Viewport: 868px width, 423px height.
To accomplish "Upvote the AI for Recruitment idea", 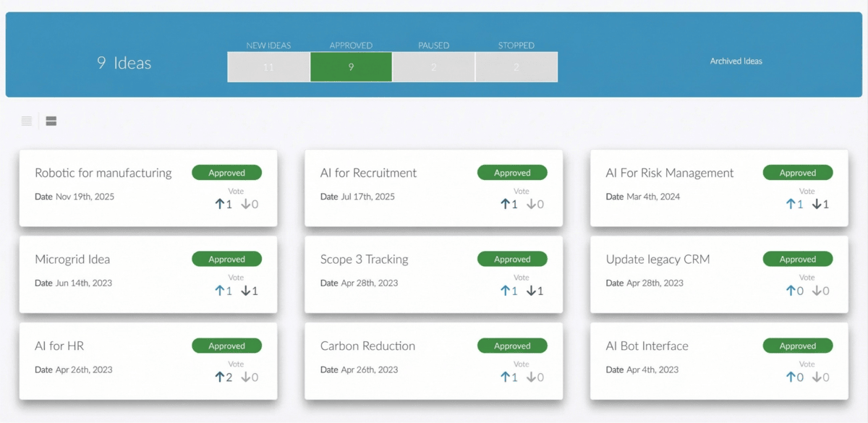I will pyautogui.click(x=506, y=204).
